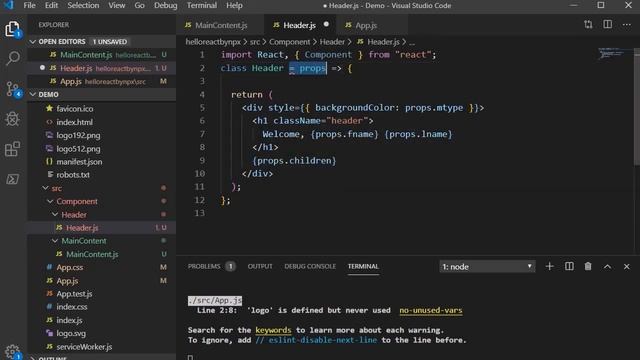Open the Search view in activity bar
640x360 pixels.
pyautogui.click(x=13, y=58)
